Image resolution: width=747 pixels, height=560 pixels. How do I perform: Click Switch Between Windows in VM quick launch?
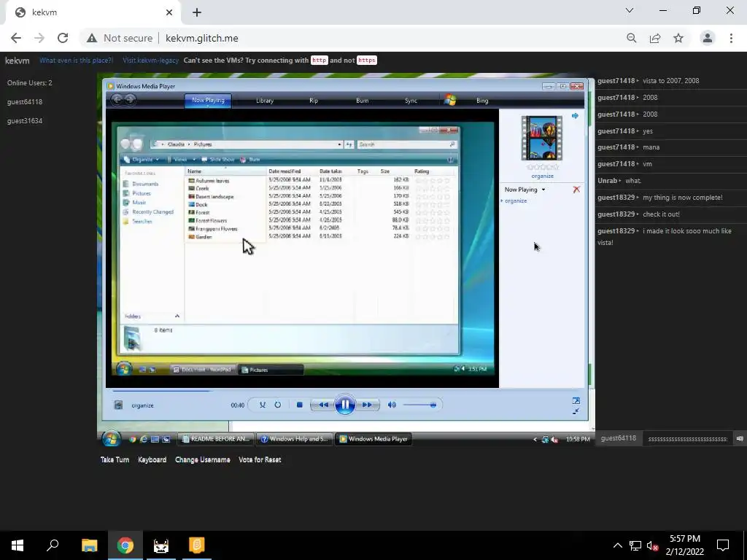click(166, 439)
